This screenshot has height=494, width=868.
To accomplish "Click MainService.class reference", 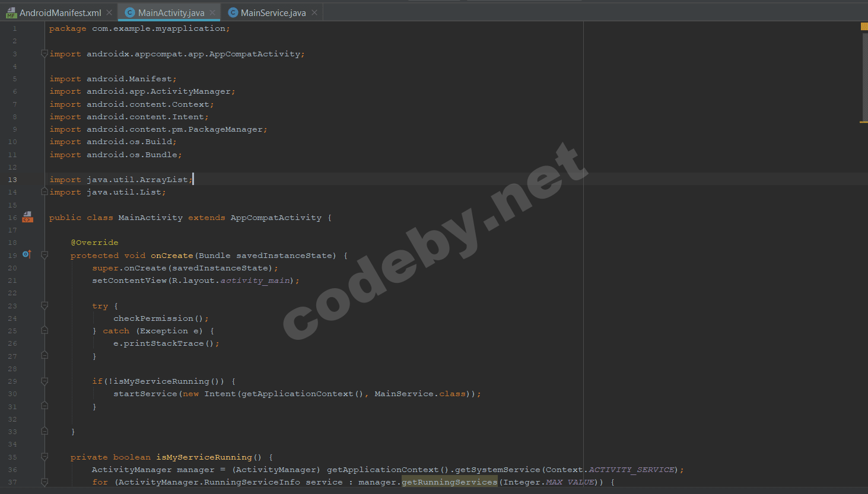I will coord(420,394).
